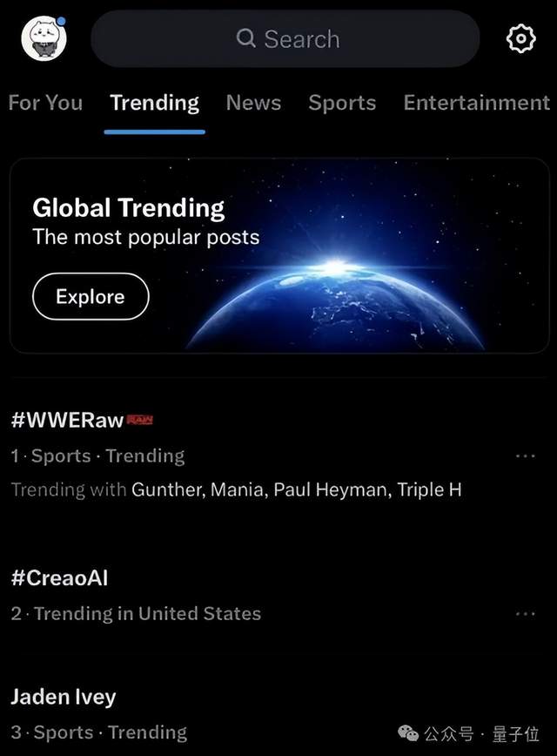Open the profile avatar menu
The width and height of the screenshot is (557, 756).
(x=44, y=38)
